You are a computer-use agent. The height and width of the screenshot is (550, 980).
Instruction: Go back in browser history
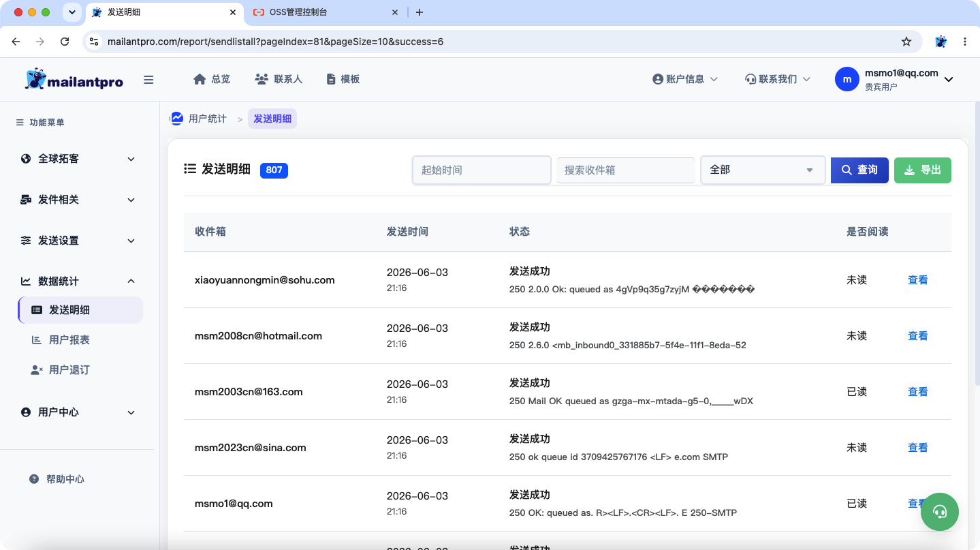[16, 42]
